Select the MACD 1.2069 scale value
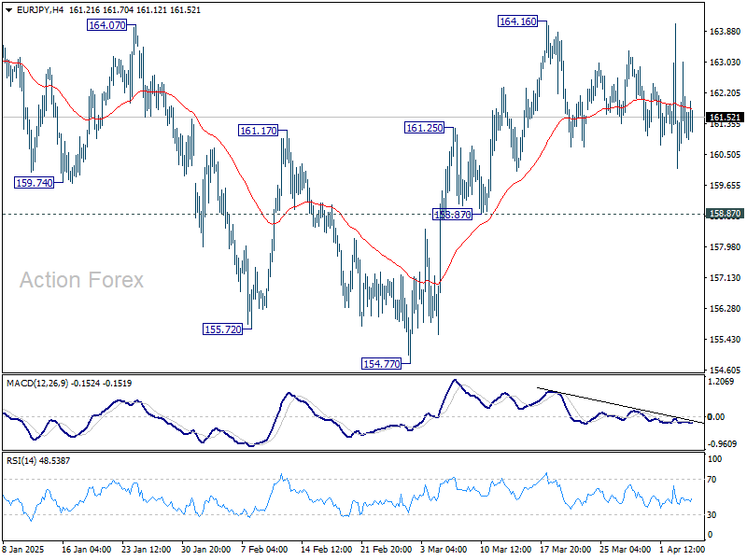The image size is (747, 560). pos(723,382)
